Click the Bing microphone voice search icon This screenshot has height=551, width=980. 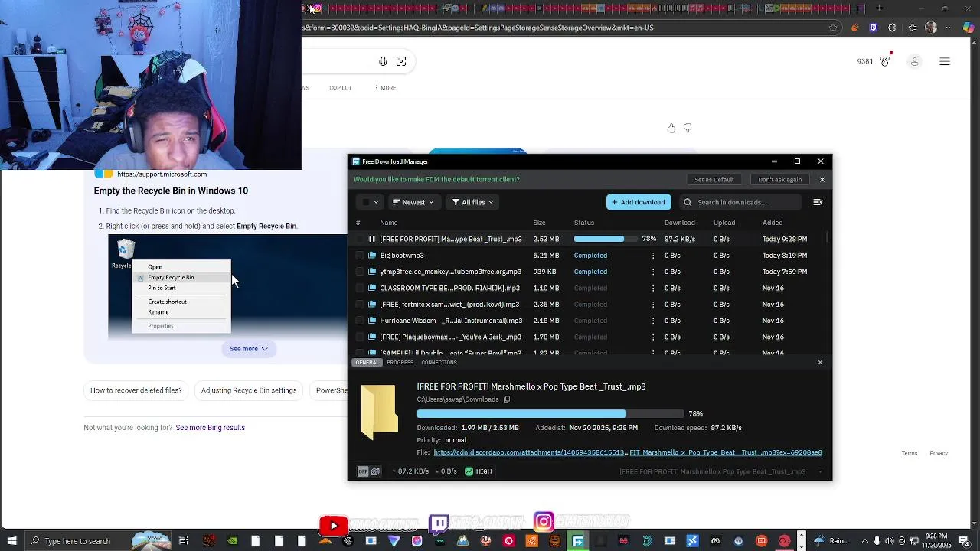coord(383,61)
